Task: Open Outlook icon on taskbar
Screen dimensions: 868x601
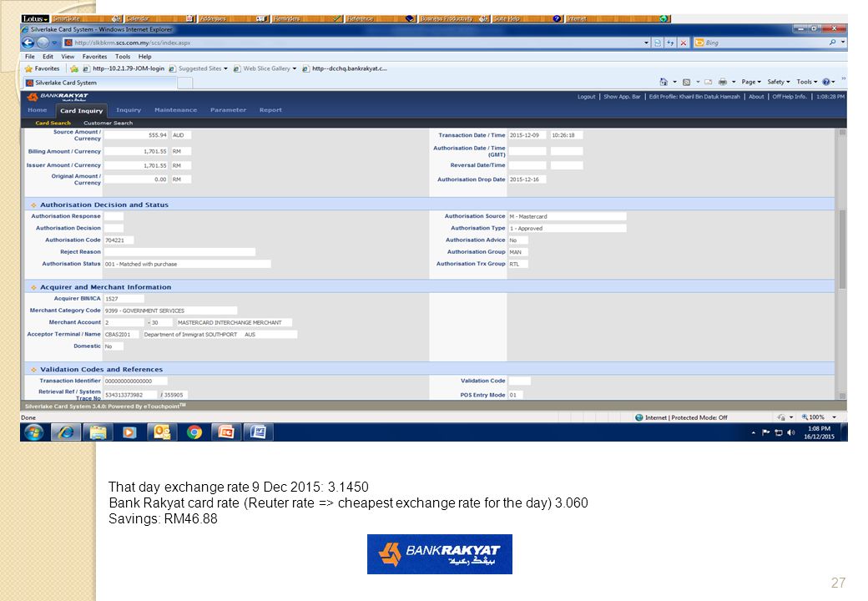Action: (162, 432)
